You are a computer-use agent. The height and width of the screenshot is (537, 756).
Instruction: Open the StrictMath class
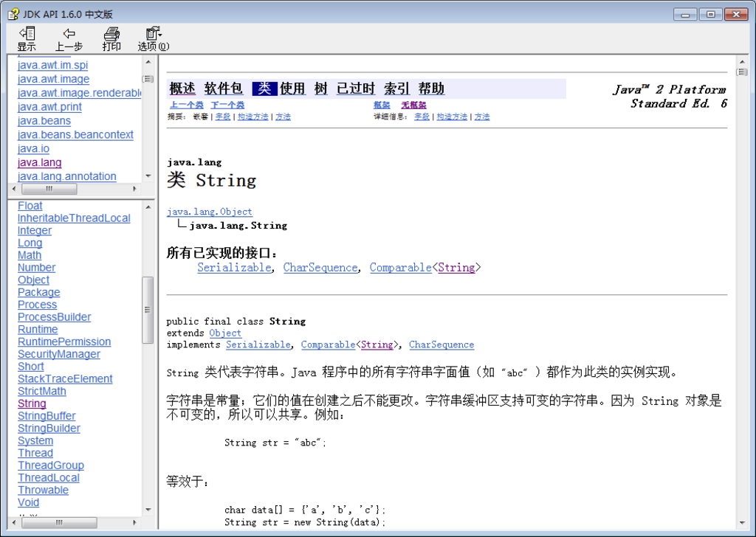[x=42, y=392]
